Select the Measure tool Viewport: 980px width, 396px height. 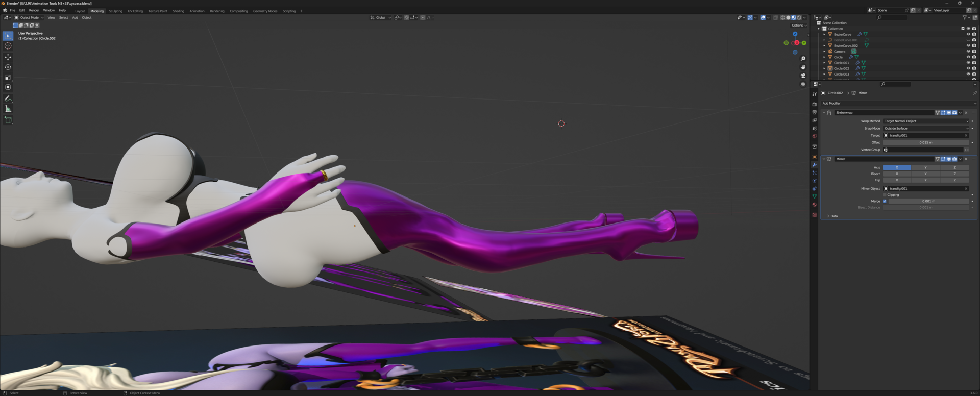[x=8, y=109]
